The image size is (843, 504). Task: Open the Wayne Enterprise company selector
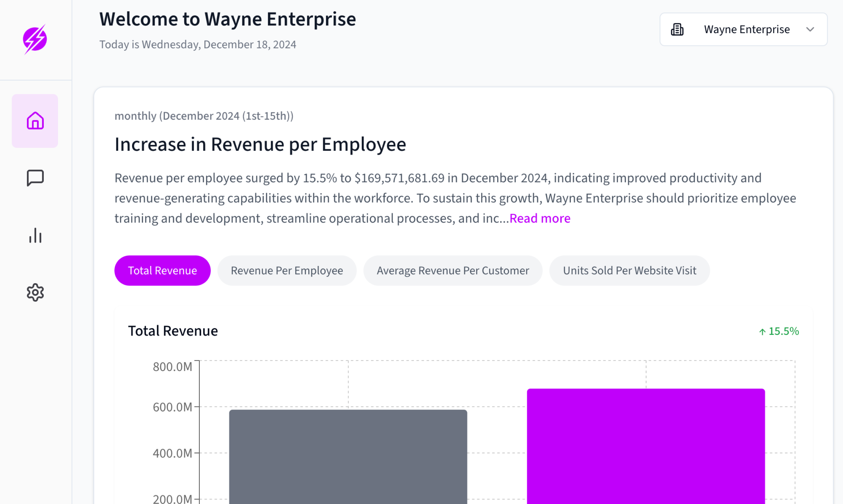(743, 30)
